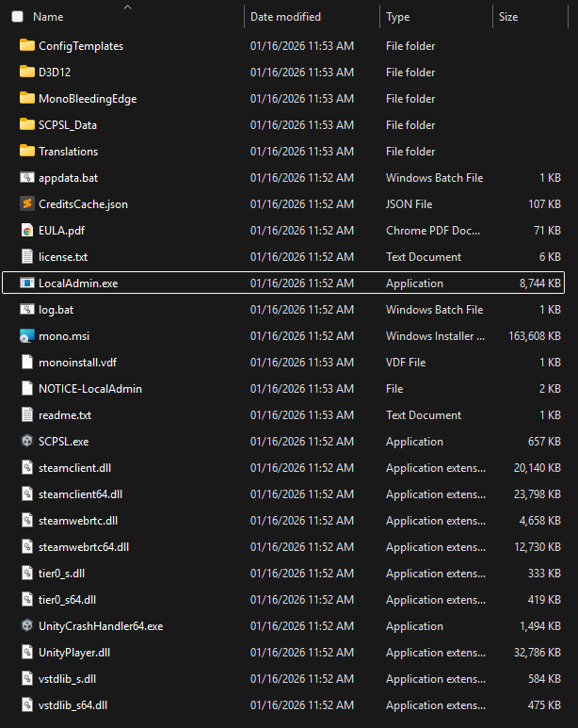This screenshot has width=578, height=728.
Task: Click the EULA.pdf Chrome icon
Action: [x=27, y=231]
